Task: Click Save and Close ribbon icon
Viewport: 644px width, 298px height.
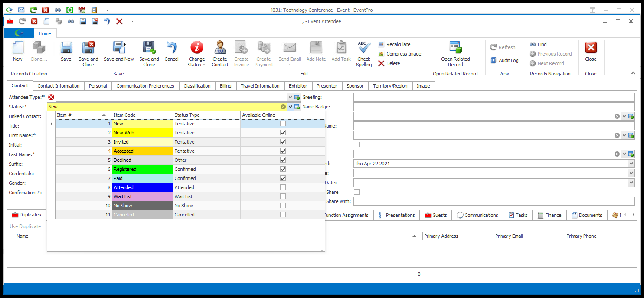Action: coord(88,48)
